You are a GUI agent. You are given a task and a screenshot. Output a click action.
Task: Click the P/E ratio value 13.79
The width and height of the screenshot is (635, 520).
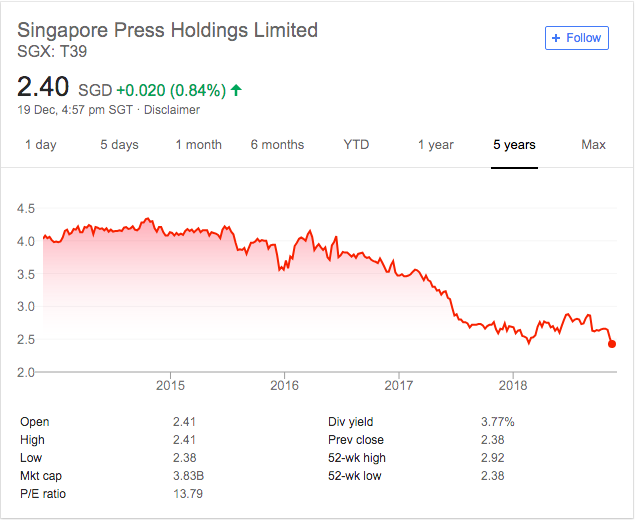(x=188, y=494)
